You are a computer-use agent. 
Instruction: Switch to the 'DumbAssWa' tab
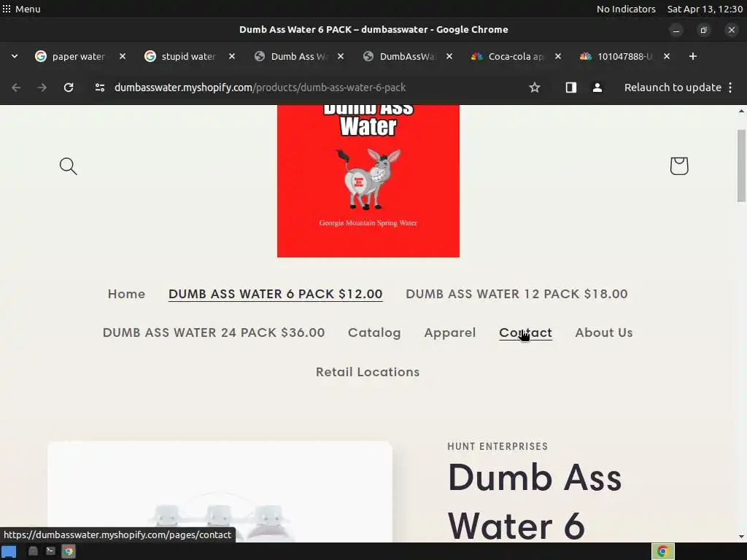[x=406, y=56]
